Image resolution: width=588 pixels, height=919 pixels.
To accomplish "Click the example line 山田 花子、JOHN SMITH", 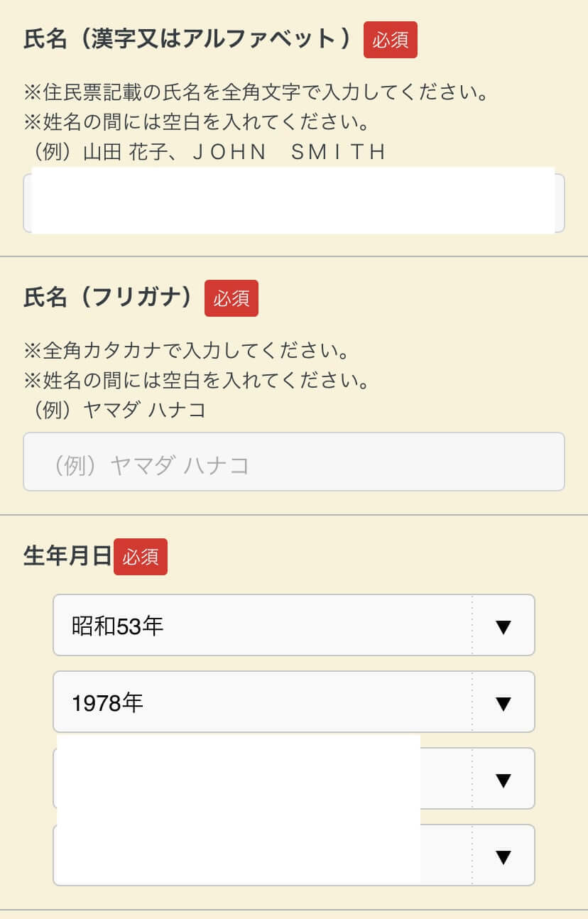I will pyautogui.click(x=206, y=152).
